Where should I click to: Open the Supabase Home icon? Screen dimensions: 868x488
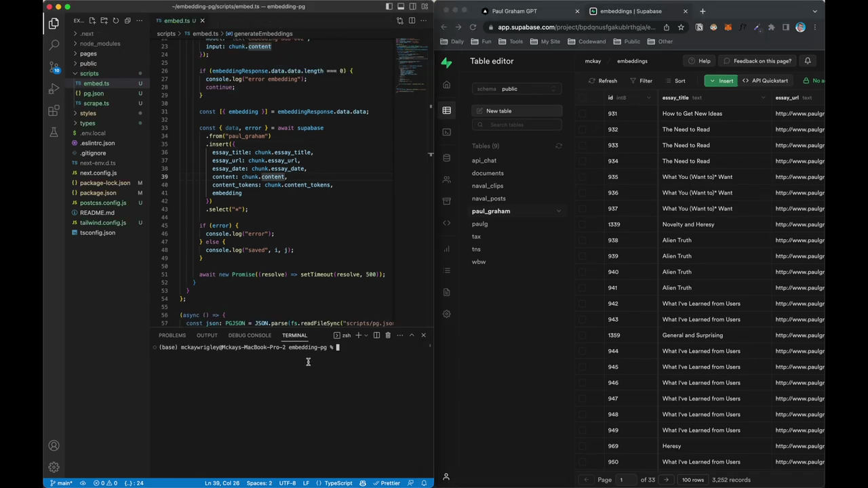(x=446, y=85)
